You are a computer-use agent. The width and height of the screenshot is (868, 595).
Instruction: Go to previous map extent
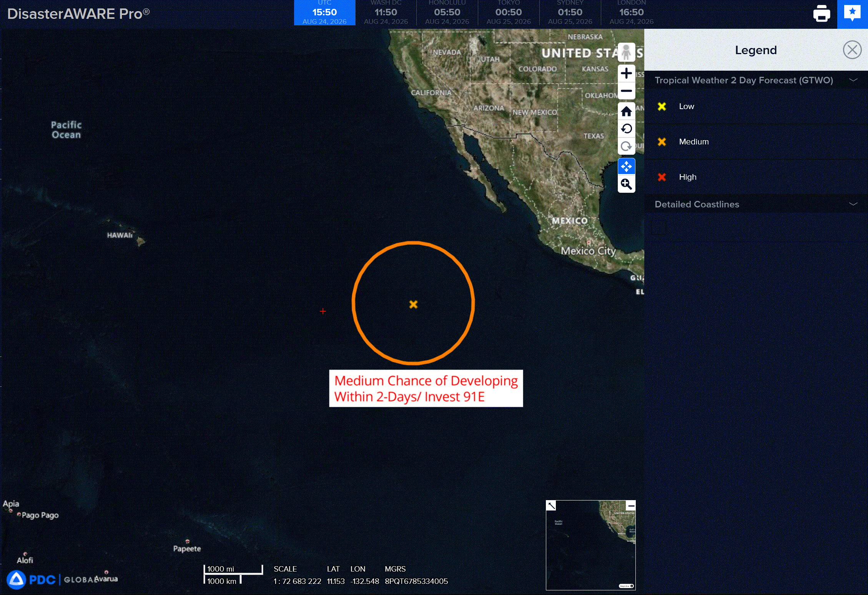coord(626,129)
